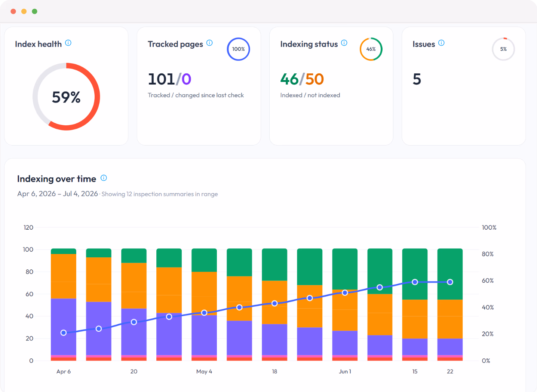Click the info icon beside Index health
The height and width of the screenshot is (392, 537).
tap(68, 43)
